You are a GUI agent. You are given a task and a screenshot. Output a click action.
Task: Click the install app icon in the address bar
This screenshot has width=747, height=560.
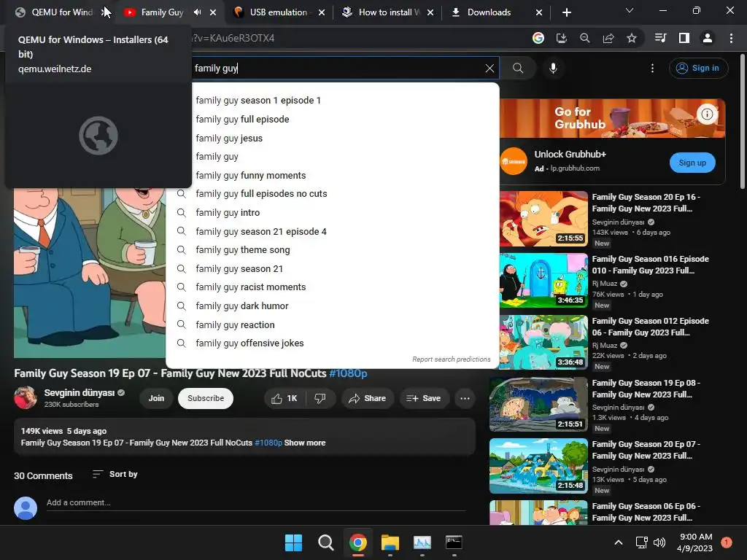tap(562, 38)
